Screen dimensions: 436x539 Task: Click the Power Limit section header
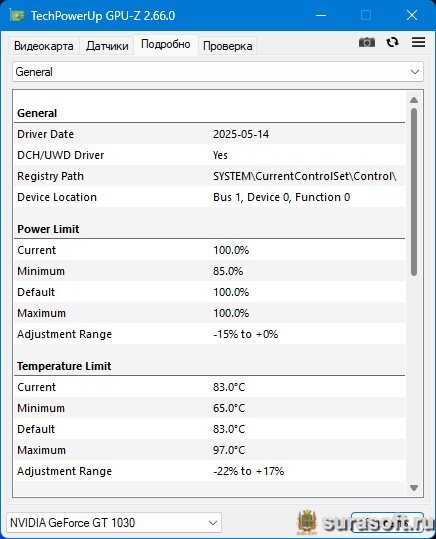coord(48,229)
